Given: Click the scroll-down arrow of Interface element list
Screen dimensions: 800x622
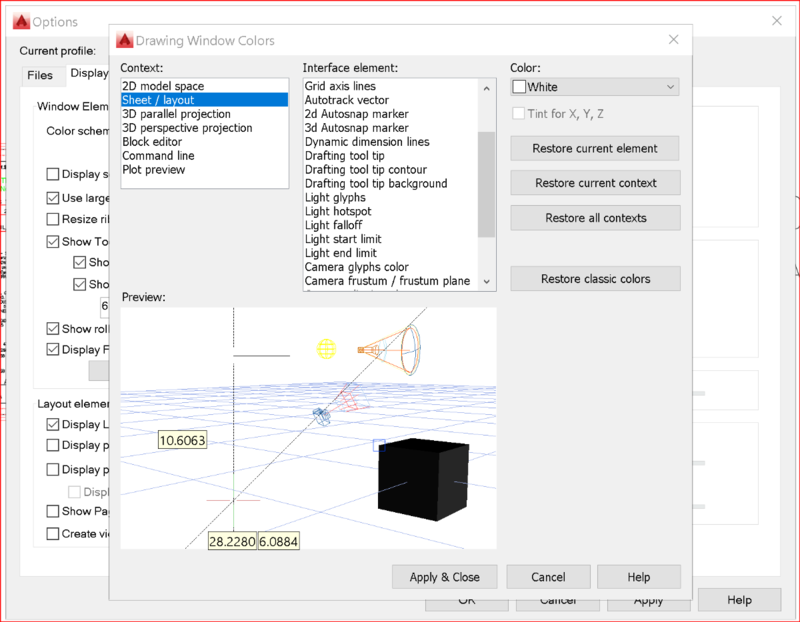Looking at the screenshot, I should tap(486, 282).
